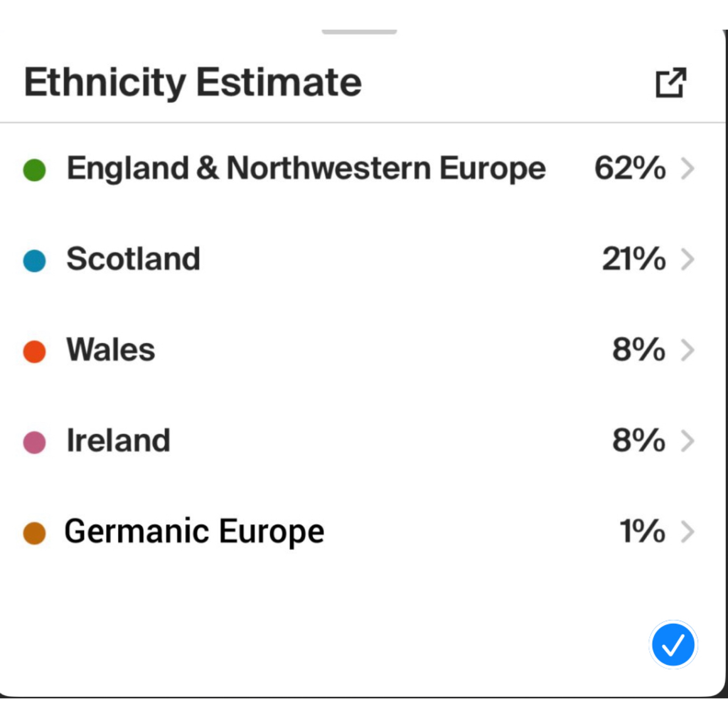Click the 21% Scotland percentage
This screenshot has height=728, width=728.
click(634, 259)
